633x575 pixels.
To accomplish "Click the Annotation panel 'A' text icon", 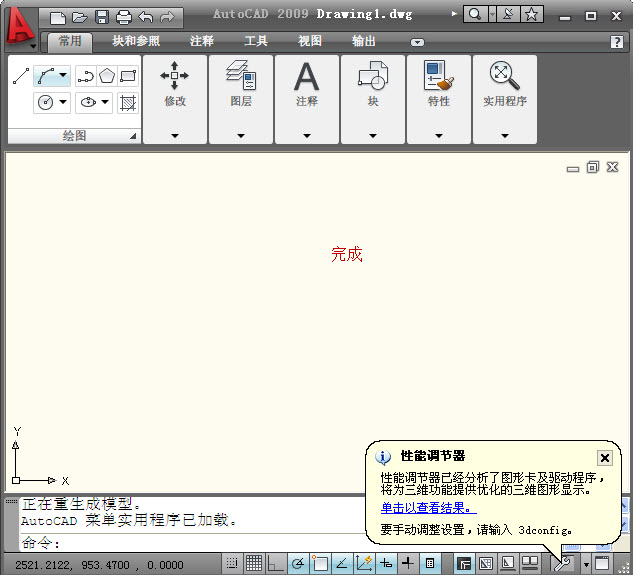I will tap(306, 76).
